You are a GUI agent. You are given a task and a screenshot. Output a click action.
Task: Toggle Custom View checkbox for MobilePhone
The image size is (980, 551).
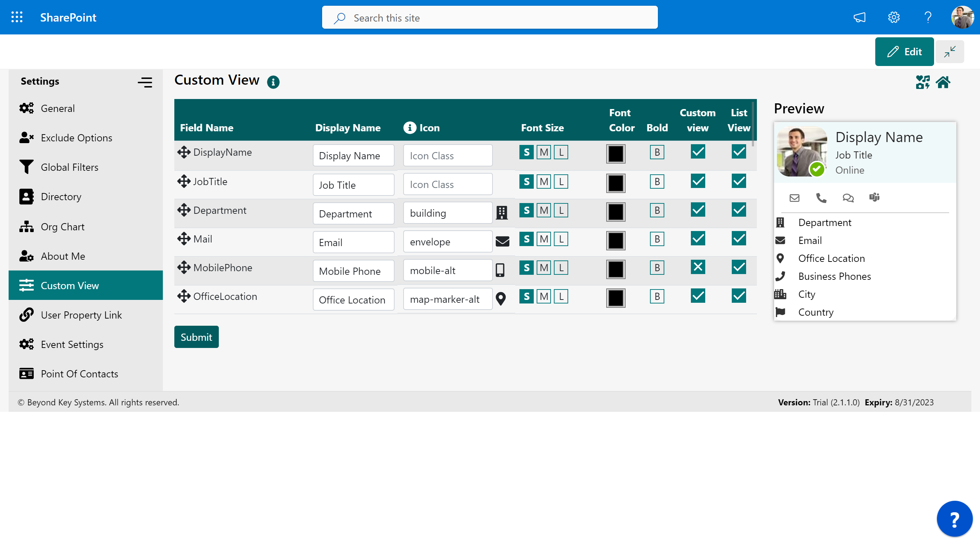(x=697, y=268)
